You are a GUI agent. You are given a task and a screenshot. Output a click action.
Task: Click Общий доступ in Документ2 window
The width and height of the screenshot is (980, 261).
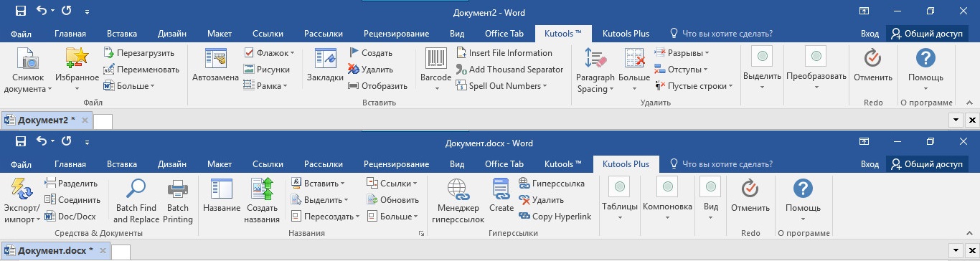click(926, 34)
